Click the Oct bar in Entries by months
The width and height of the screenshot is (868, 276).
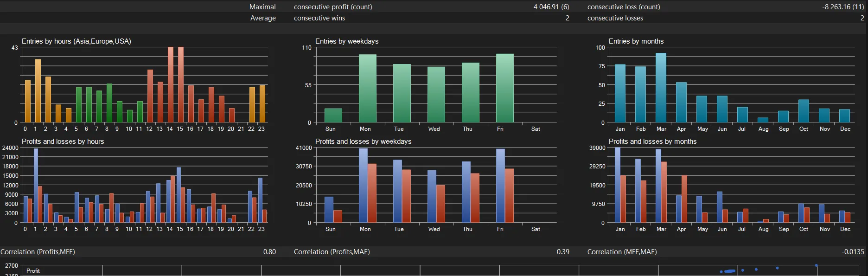(x=804, y=111)
